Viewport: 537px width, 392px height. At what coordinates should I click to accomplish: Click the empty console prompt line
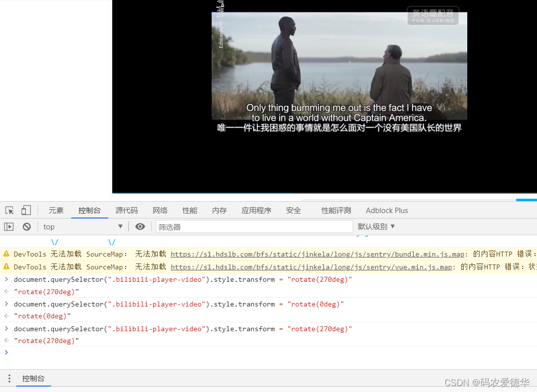(268, 352)
